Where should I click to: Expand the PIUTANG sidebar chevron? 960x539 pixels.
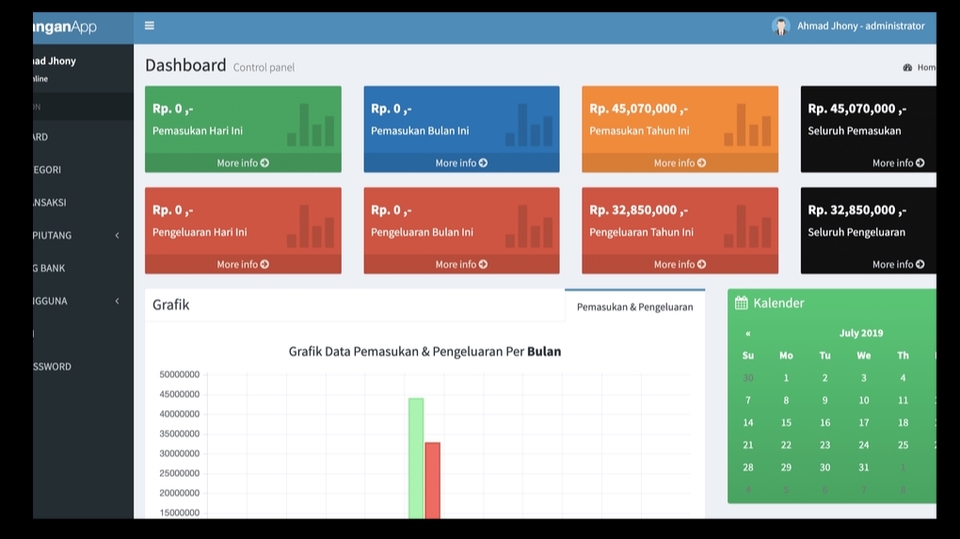[x=117, y=235]
